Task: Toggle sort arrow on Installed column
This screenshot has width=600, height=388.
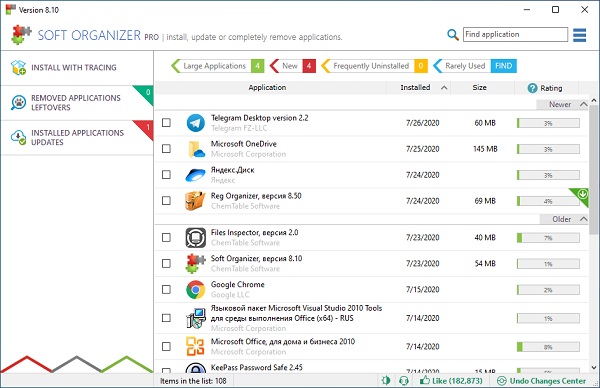Action: tap(444, 88)
